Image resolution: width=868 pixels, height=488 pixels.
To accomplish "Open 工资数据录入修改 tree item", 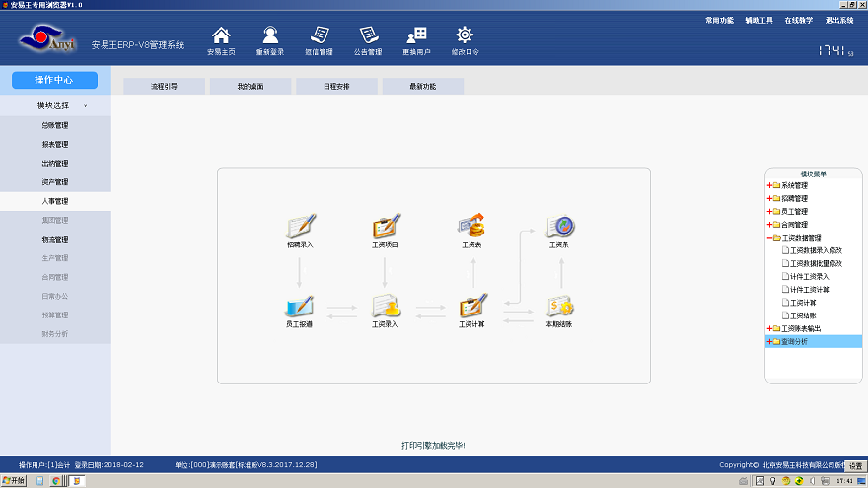I will 812,250.
